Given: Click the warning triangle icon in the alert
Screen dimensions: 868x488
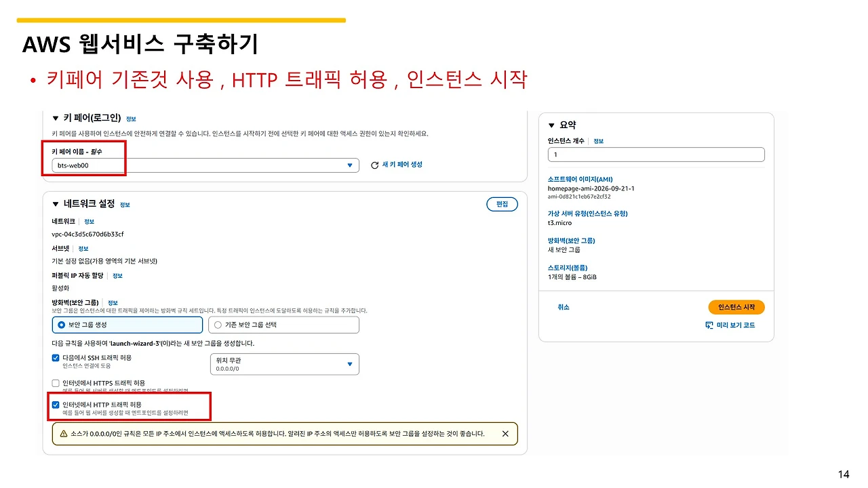Looking at the screenshot, I should tap(64, 434).
